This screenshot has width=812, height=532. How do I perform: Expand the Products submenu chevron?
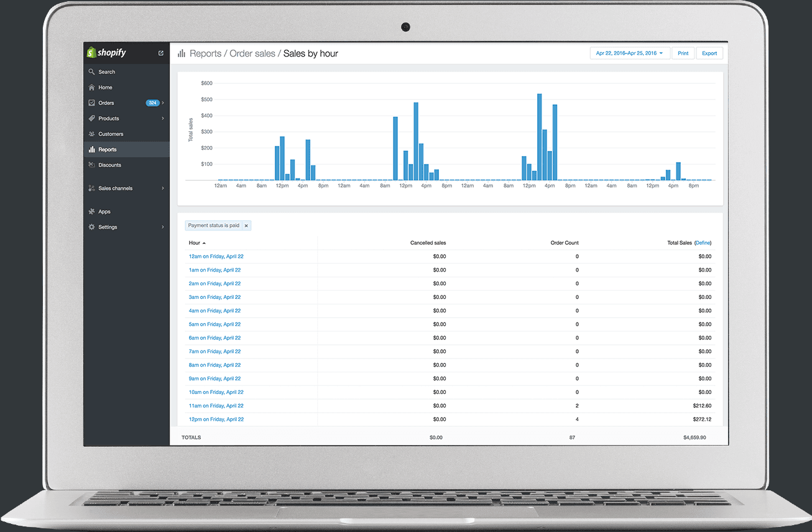coord(163,119)
